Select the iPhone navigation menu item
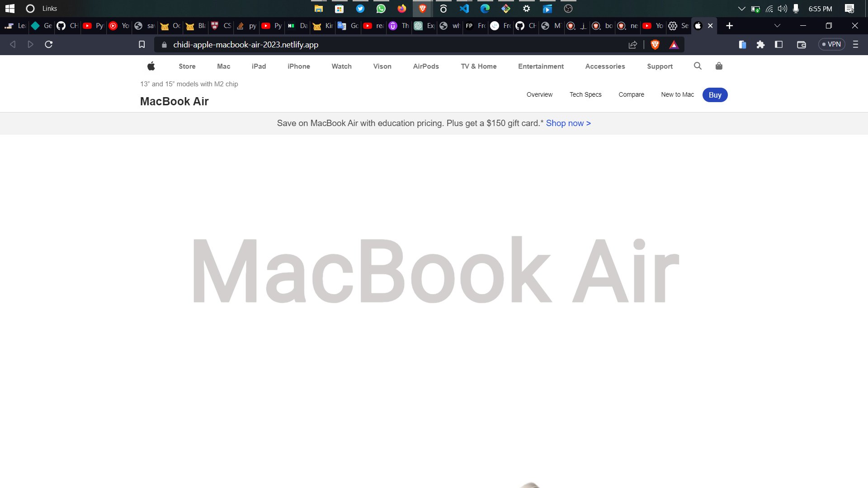The width and height of the screenshot is (868, 488). point(299,66)
